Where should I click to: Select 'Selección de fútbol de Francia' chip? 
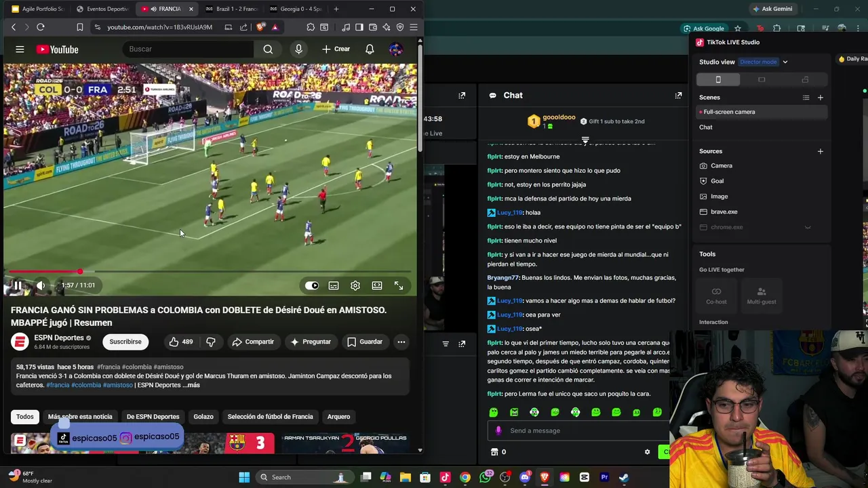point(270,416)
